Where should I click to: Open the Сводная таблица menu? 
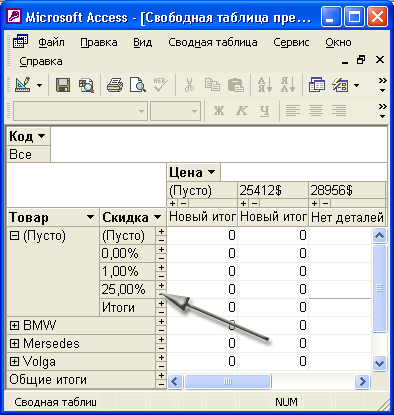[x=213, y=43]
